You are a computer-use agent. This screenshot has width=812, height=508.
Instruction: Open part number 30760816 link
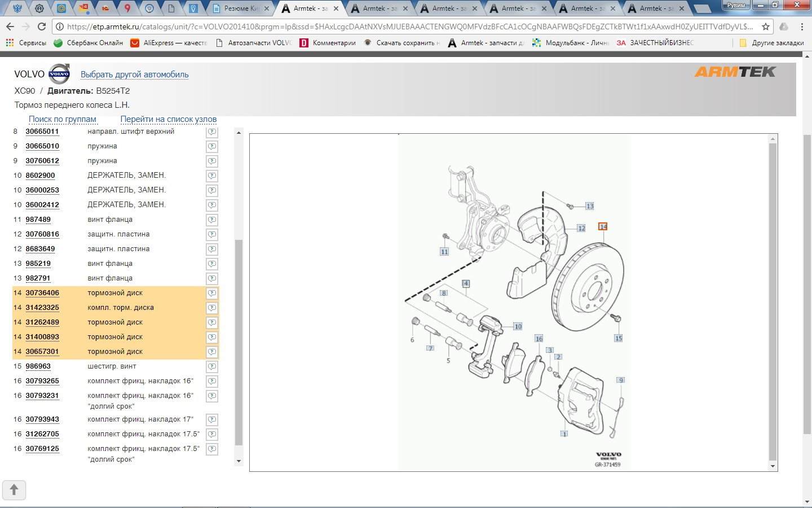coord(42,234)
